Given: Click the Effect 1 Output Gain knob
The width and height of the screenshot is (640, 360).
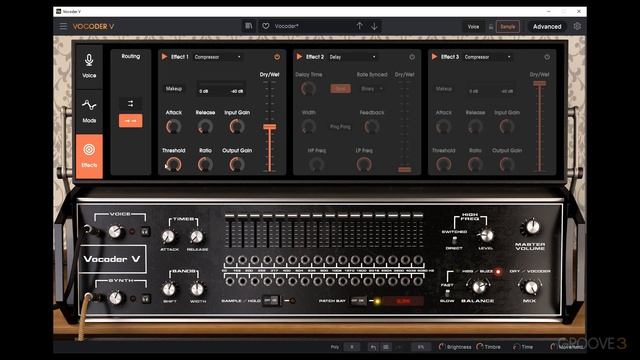Looking at the screenshot, I should [x=237, y=164].
